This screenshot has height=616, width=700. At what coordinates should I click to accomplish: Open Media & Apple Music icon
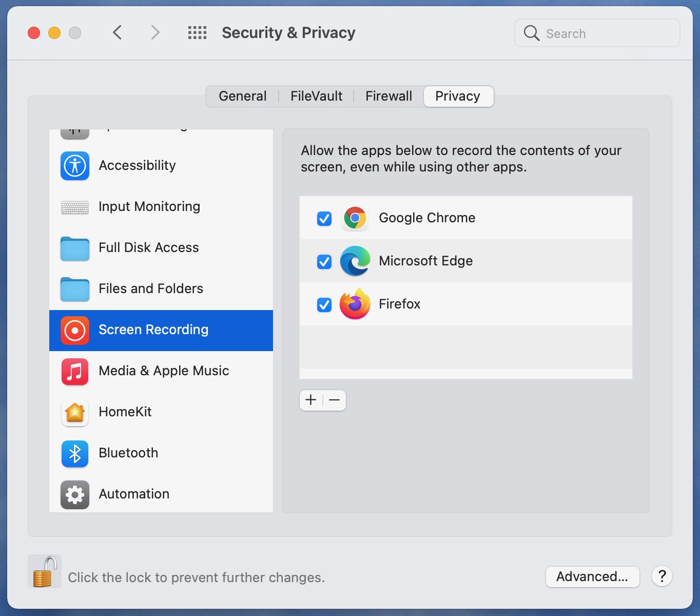coord(75,372)
